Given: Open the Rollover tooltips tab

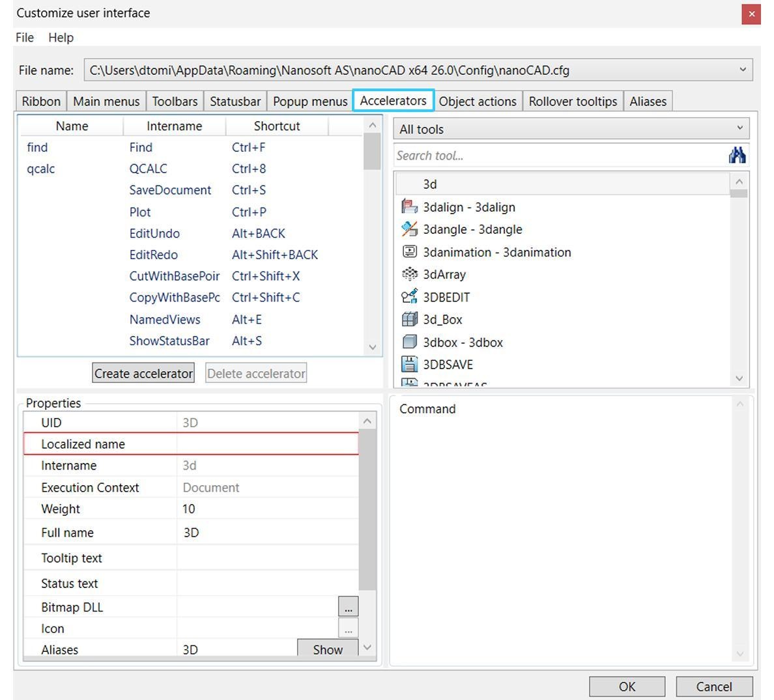Looking at the screenshot, I should tap(573, 101).
